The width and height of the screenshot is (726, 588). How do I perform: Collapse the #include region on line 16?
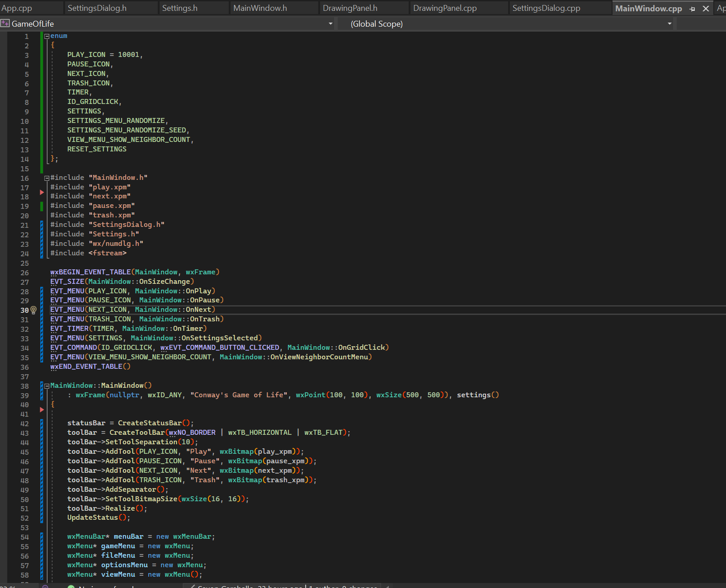(47, 178)
